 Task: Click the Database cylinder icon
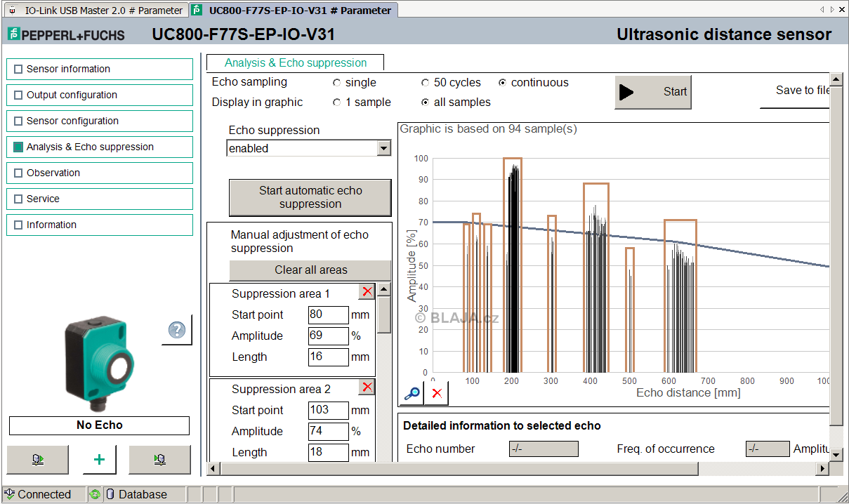pyautogui.click(x=110, y=494)
